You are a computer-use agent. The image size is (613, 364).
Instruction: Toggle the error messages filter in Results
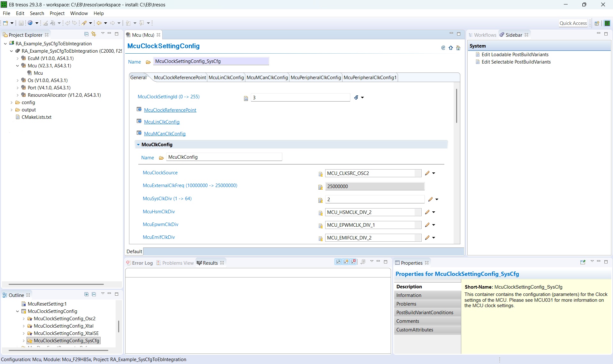coord(353,262)
